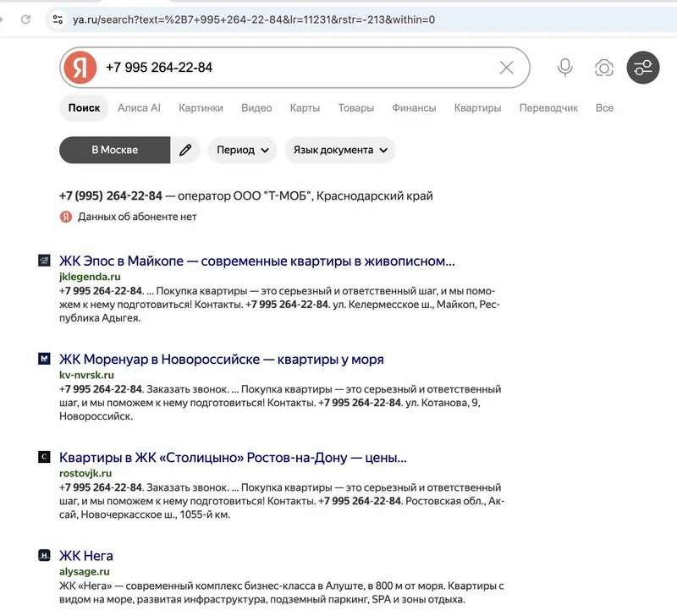This screenshot has height=616, width=677.
Task: Open the Финансы tab
Action: point(414,108)
